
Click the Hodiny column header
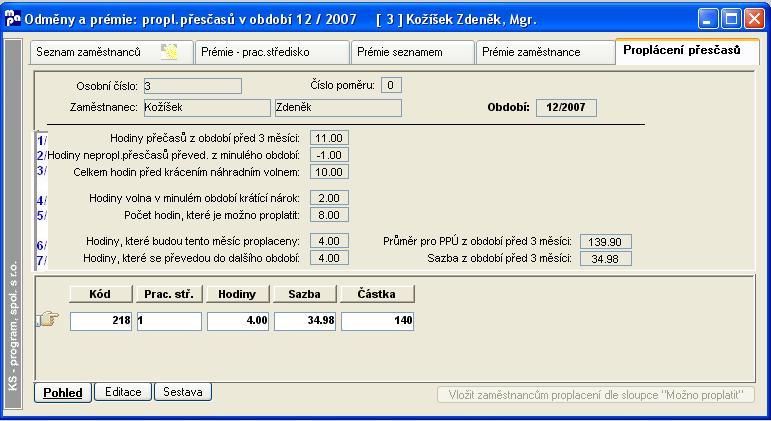point(237,294)
